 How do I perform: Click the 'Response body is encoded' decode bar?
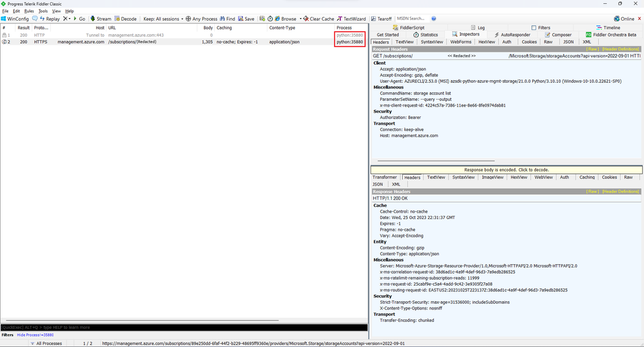point(507,170)
